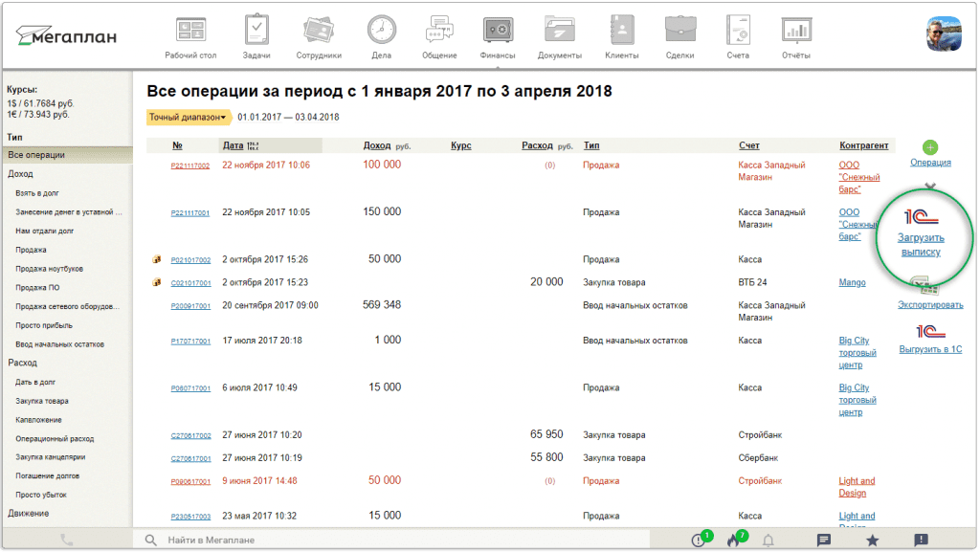Click the date range 01.01.2017 — 03.04.2018
The image size is (980, 552).
288,118
